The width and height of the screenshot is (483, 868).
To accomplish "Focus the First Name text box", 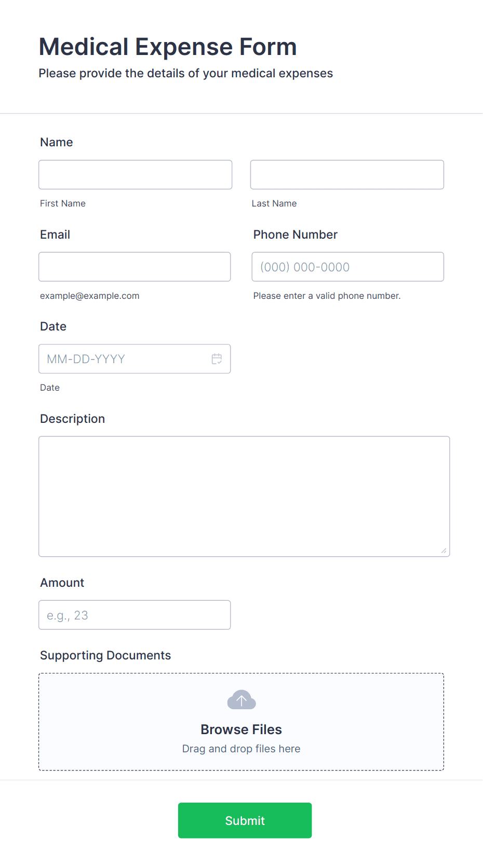I will 135,175.
